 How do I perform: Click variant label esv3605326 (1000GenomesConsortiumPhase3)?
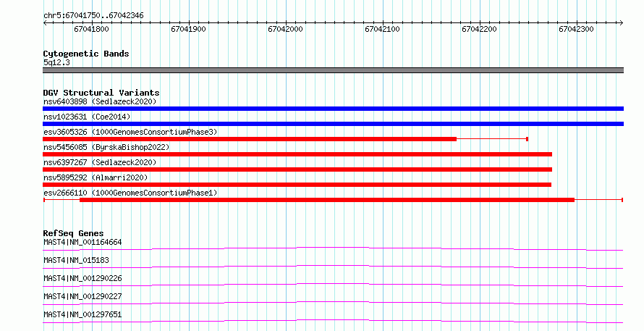130,132
